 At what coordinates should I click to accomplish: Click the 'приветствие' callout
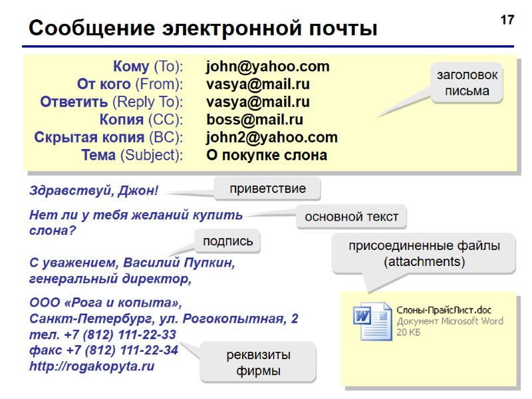point(267,188)
